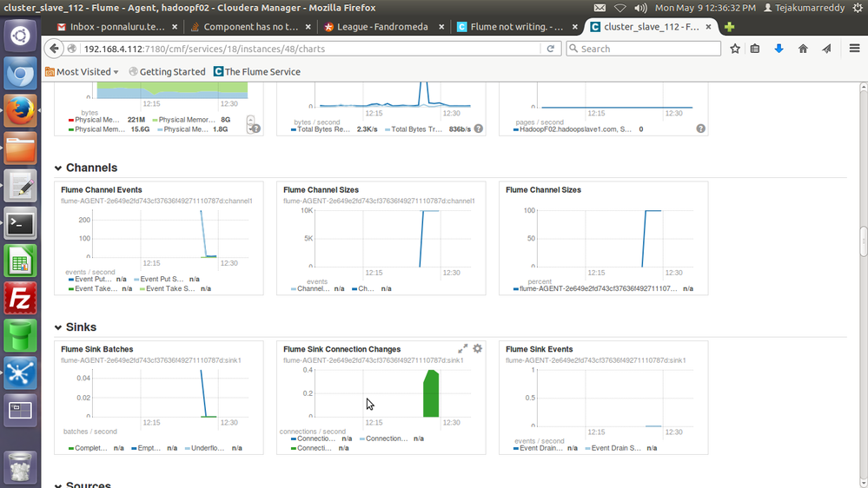
Task: Reload the page with refresh icon
Action: [550, 49]
